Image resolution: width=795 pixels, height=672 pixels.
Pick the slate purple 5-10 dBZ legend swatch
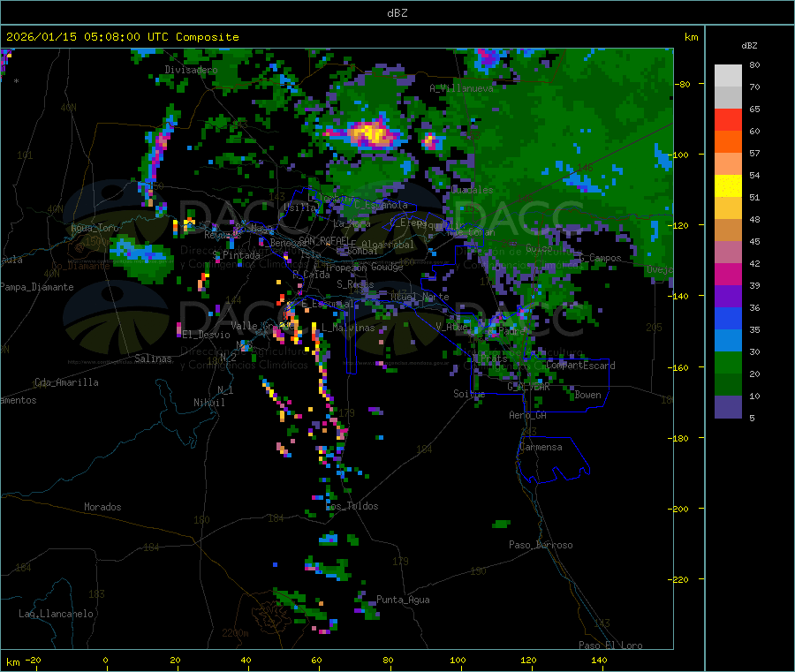(728, 407)
